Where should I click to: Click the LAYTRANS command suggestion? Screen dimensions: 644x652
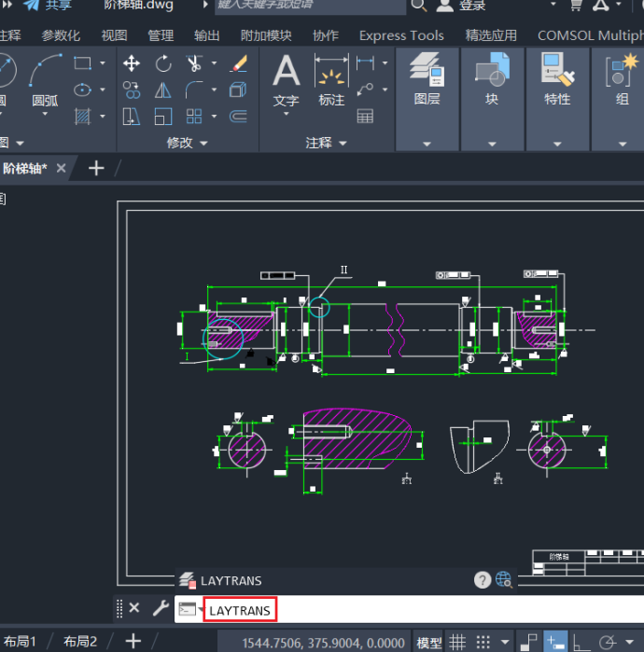coord(231,580)
